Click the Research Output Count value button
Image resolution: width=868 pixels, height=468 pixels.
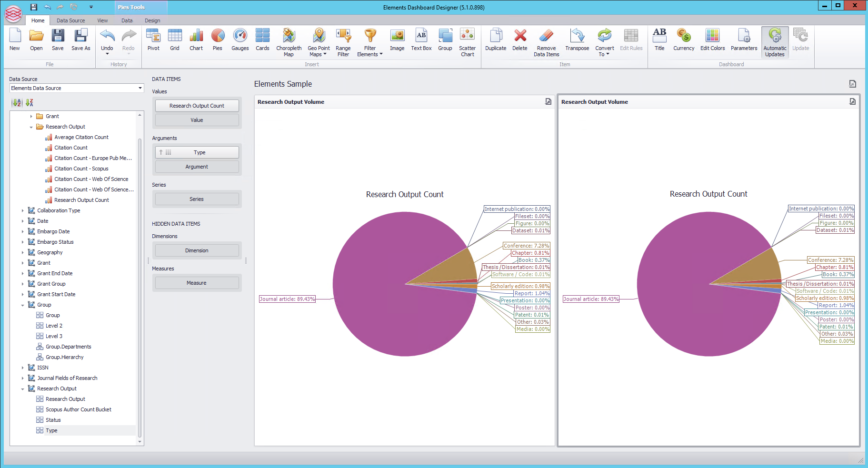click(197, 106)
